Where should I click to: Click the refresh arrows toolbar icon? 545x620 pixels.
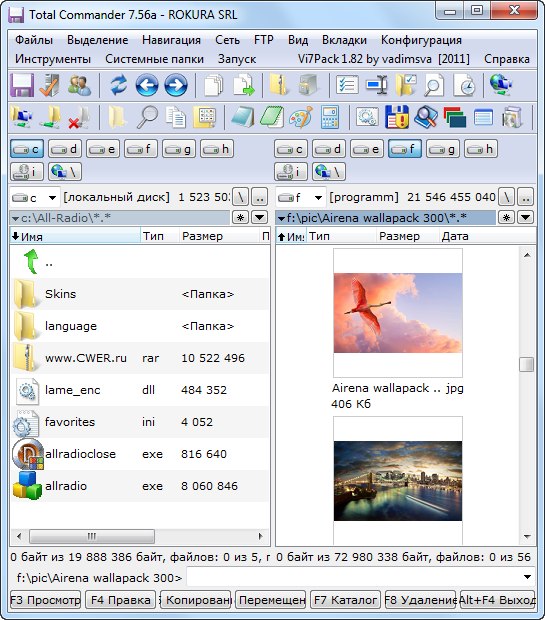(119, 85)
